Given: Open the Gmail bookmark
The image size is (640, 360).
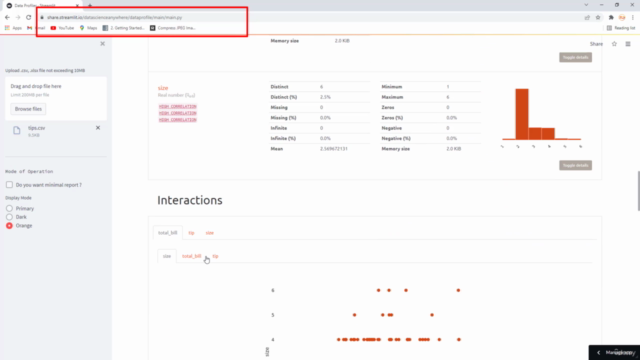Looking at the screenshot, I should pyautogui.click(x=36, y=28).
